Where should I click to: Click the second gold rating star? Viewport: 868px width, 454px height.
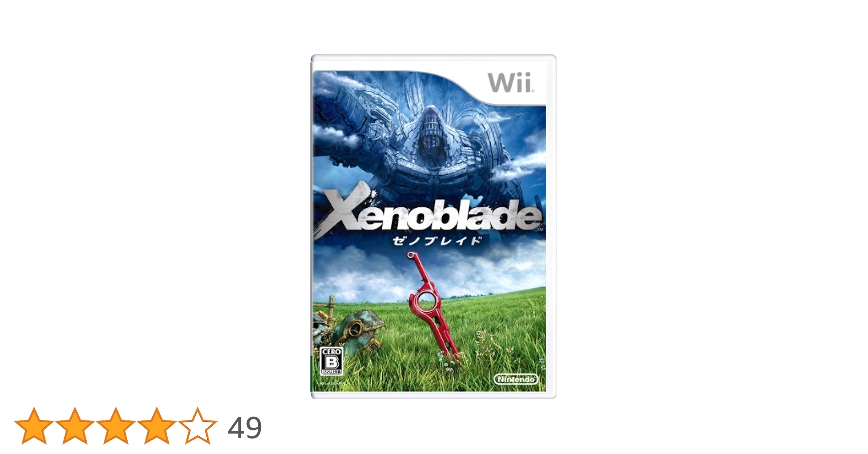point(75,426)
